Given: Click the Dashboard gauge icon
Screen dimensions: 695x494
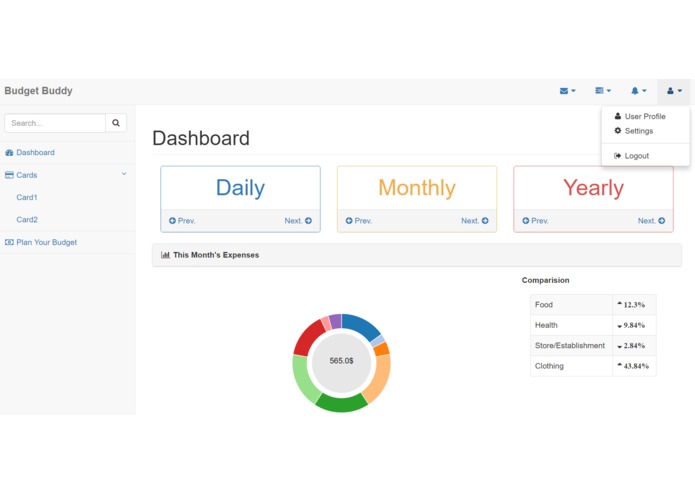Looking at the screenshot, I should coord(9,153).
